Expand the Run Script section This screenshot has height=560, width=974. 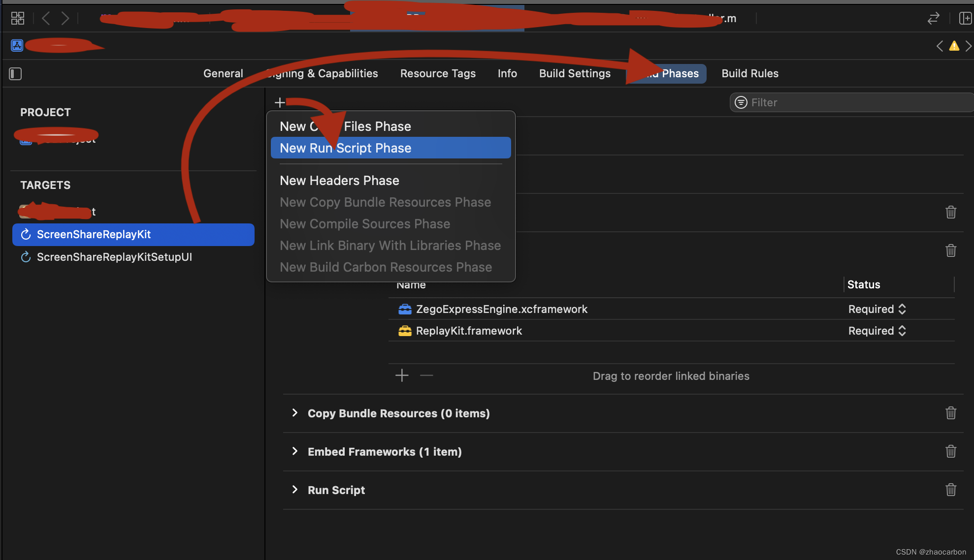click(x=294, y=490)
